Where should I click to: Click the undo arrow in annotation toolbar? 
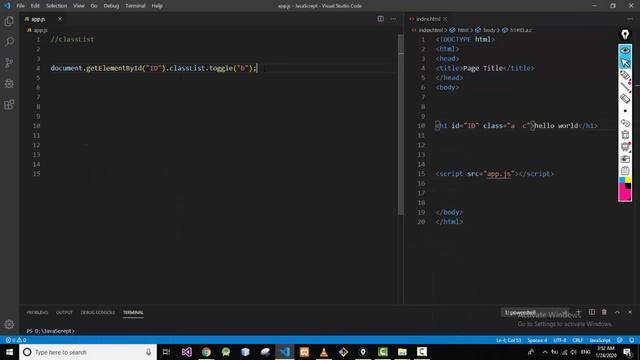point(625,123)
